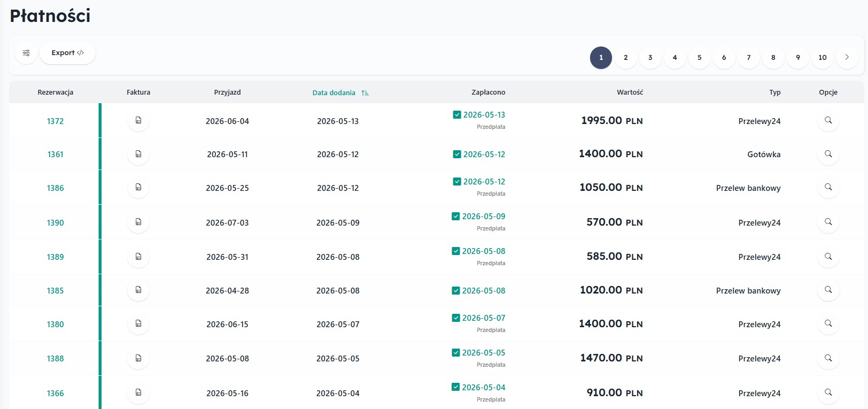Viewport: 868px width, 409px height.
Task: Sort table by Wartość column header
Action: click(630, 92)
